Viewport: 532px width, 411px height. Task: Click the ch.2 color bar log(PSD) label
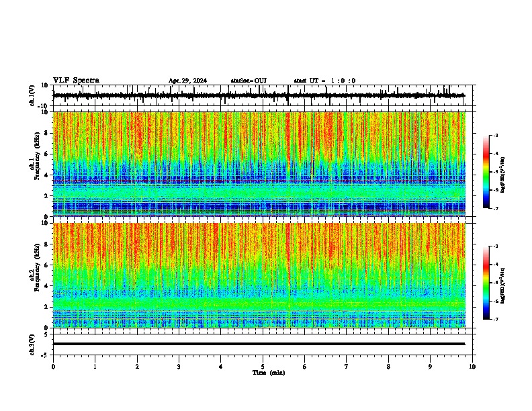point(502,285)
